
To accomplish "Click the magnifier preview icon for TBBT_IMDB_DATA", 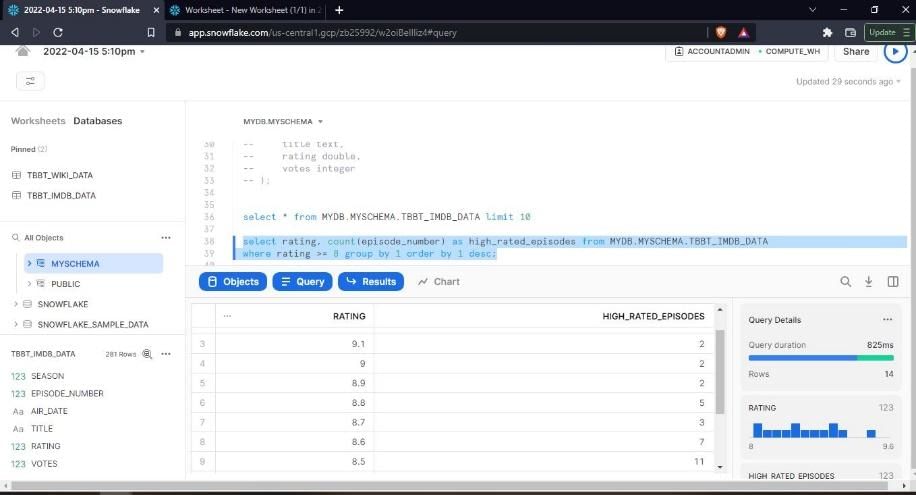I will coord(147,354).
